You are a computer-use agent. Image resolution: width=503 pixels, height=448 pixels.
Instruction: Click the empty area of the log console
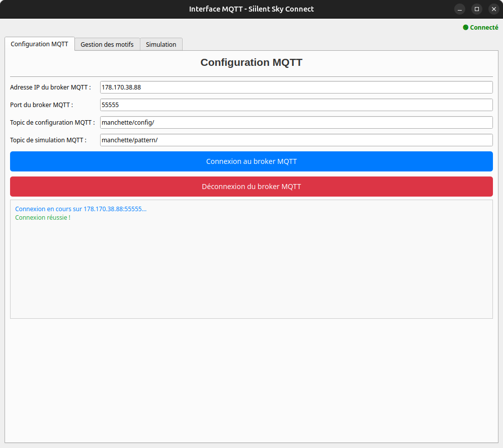251,272
